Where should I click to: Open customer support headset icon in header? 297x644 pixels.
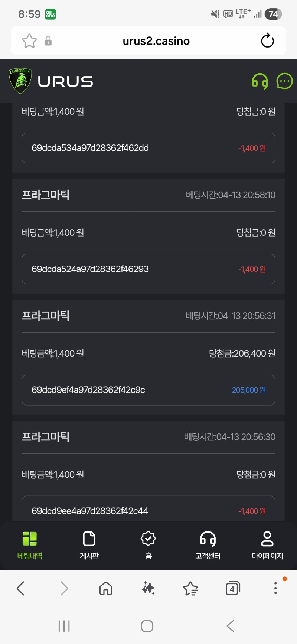tap(260, 81)
